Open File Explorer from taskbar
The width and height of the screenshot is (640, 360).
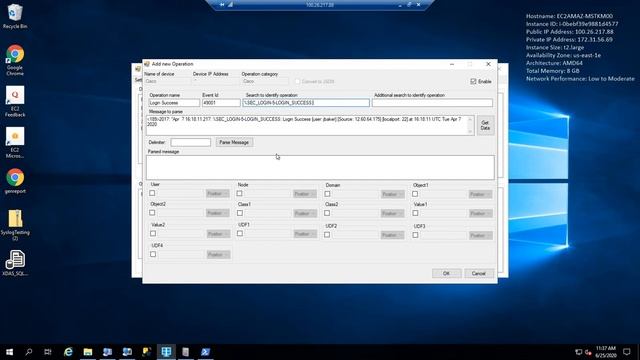[88, 352]
